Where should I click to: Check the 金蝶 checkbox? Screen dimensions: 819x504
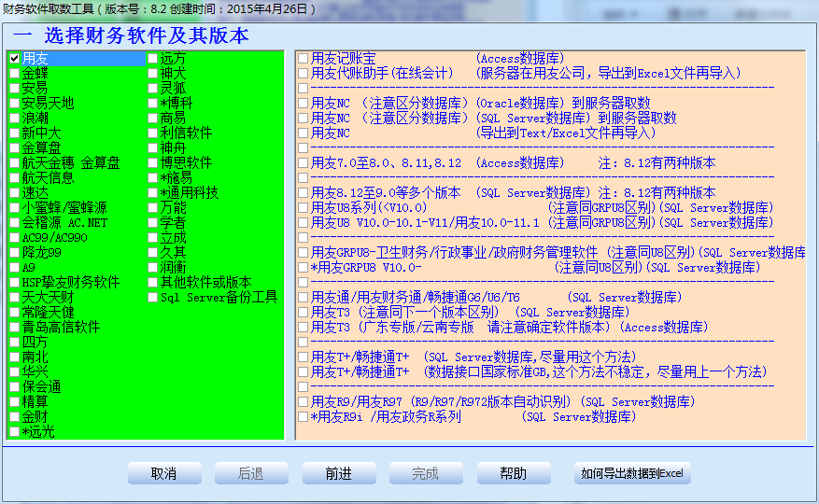[15, 74]
